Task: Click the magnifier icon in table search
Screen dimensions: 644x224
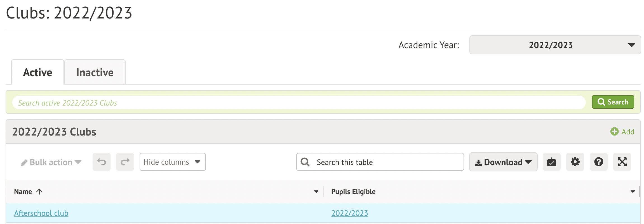Action: point(305,162)
